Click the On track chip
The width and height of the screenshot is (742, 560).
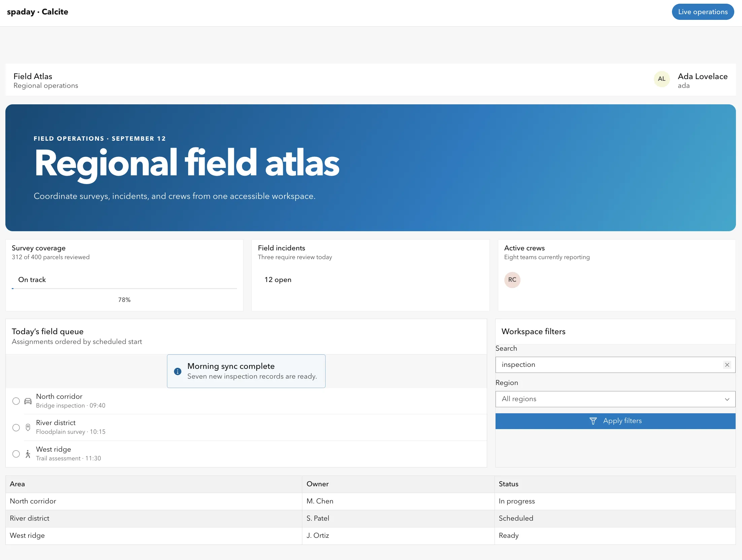[x=32, y=280]
